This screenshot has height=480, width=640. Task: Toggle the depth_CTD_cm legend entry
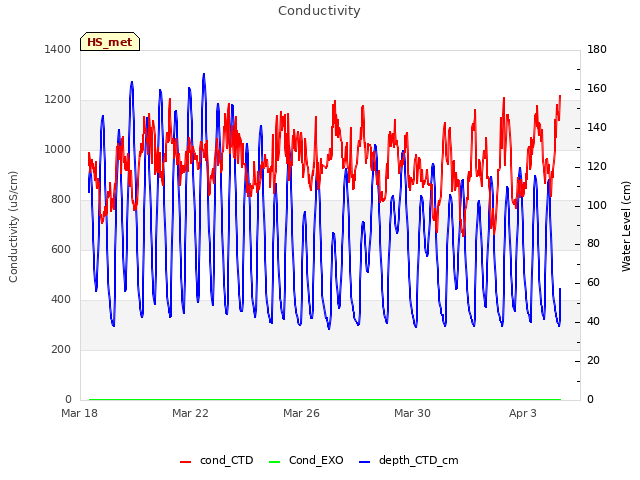point(409,460)
